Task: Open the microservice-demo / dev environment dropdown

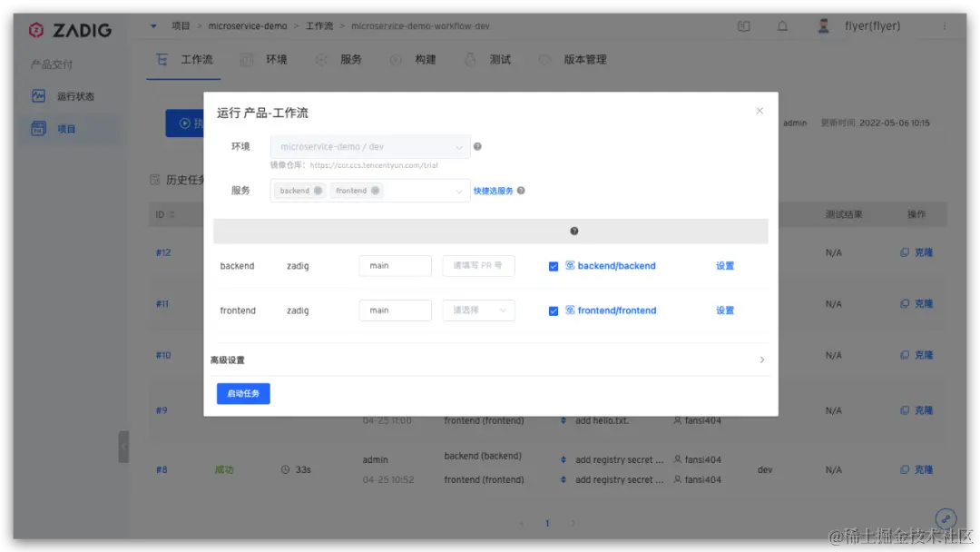Action: pos(370,146)
